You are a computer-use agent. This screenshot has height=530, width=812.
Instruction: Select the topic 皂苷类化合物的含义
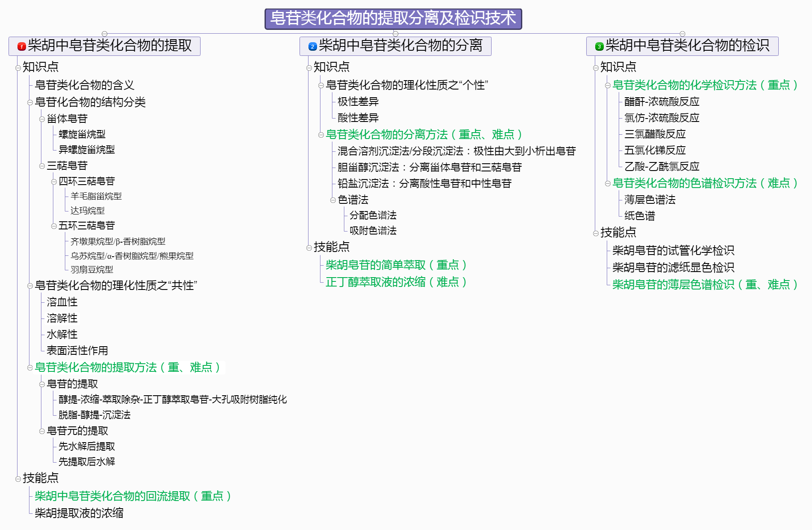tap(84, 85)
